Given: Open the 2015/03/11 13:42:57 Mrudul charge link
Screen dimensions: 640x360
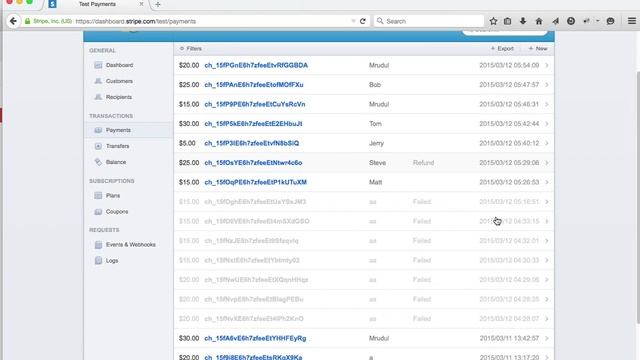Looking at the screenshot, I should coord(255,338).
